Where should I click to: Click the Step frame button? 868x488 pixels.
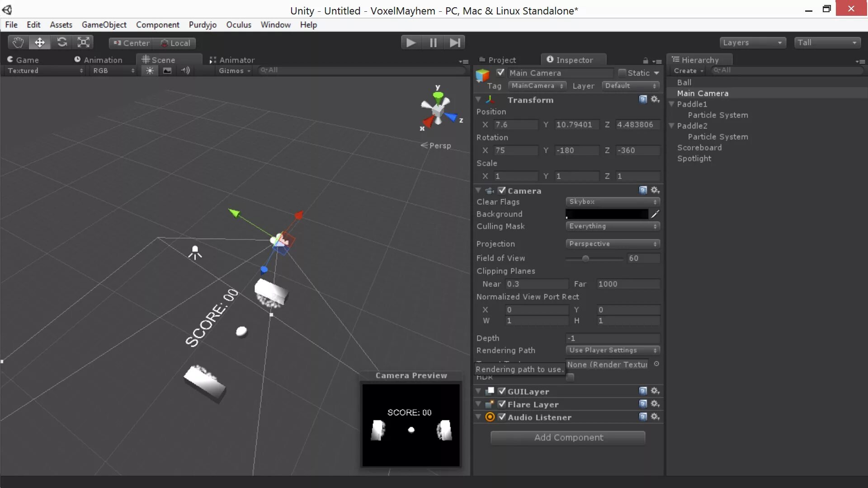(x=455, y=42)
